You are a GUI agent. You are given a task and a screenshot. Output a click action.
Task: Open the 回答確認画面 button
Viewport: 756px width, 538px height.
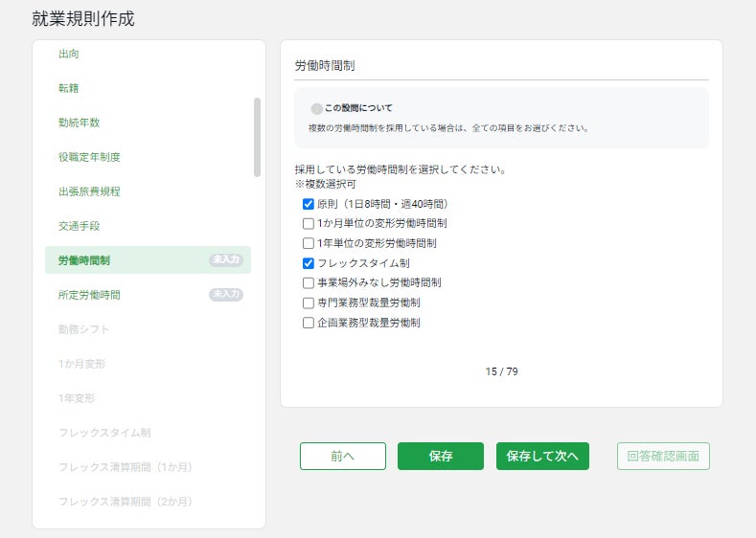[663, 457]
